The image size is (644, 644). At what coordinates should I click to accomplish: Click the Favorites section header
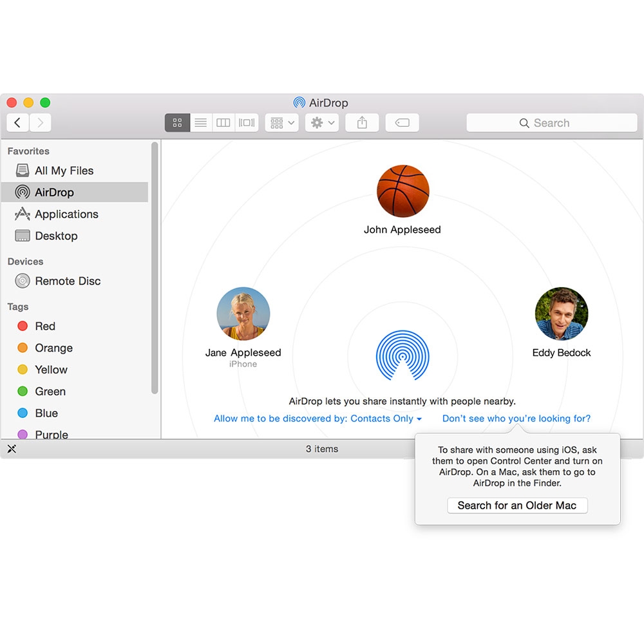(x=28, y=151)
